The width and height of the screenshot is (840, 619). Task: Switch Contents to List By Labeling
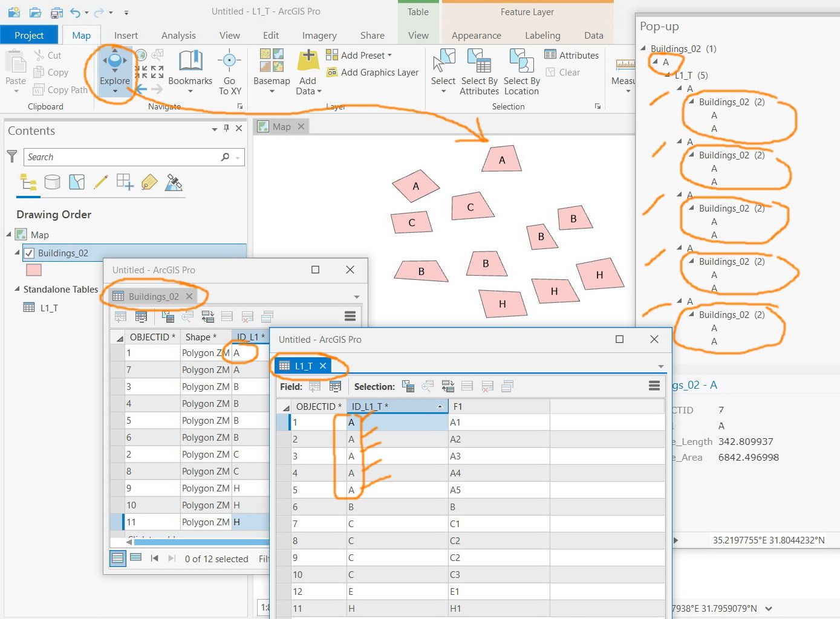click(x=149, y=182)
